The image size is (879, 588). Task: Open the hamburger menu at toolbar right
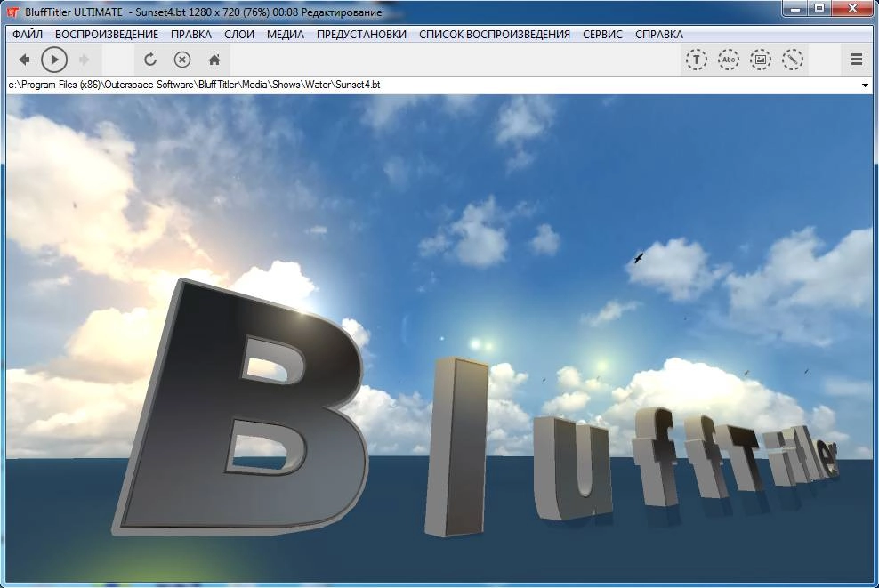coord(857,60)
